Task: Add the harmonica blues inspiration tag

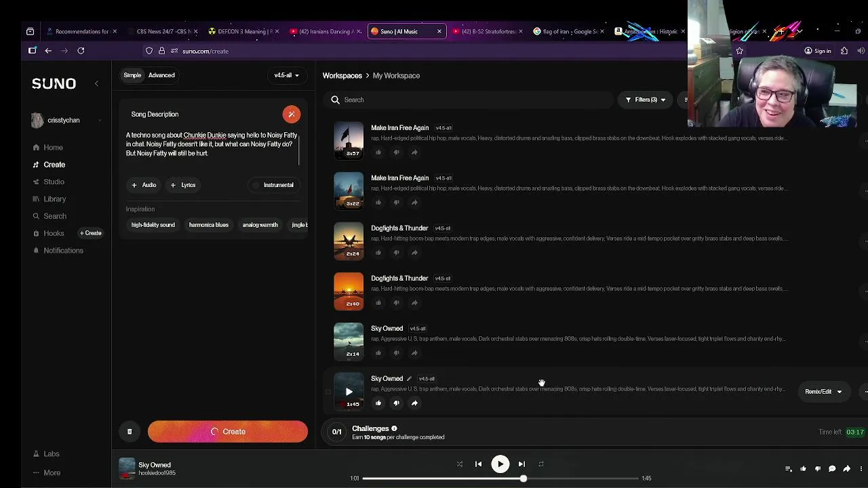Action: coord(209,225)
